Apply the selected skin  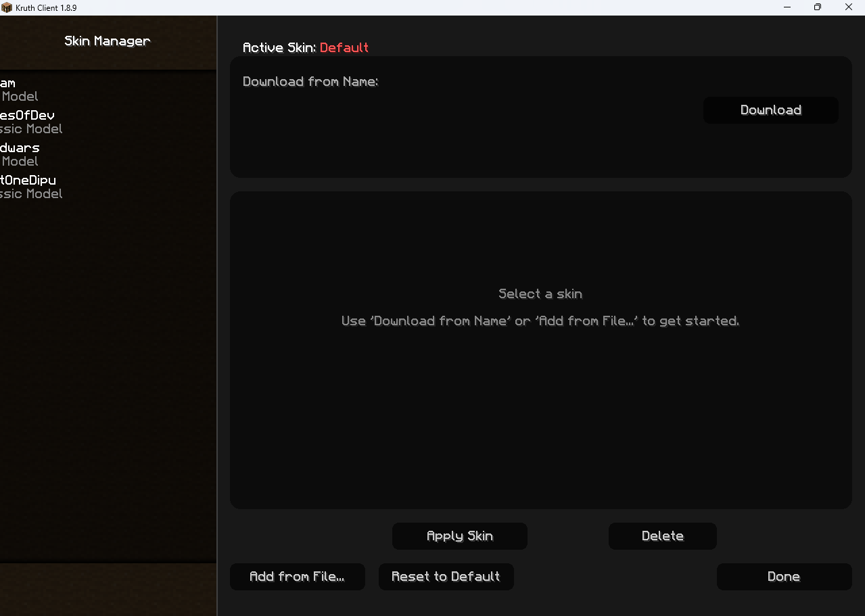459,536
